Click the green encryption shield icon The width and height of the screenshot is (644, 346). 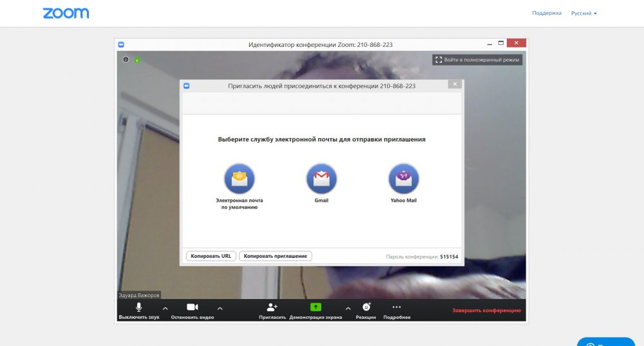tap(137, 60)
